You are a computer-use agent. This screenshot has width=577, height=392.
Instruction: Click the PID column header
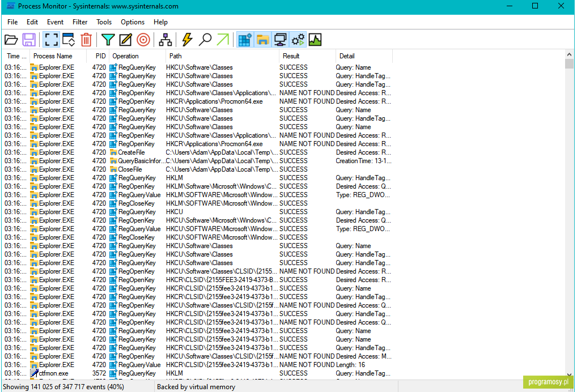point(97,56)
